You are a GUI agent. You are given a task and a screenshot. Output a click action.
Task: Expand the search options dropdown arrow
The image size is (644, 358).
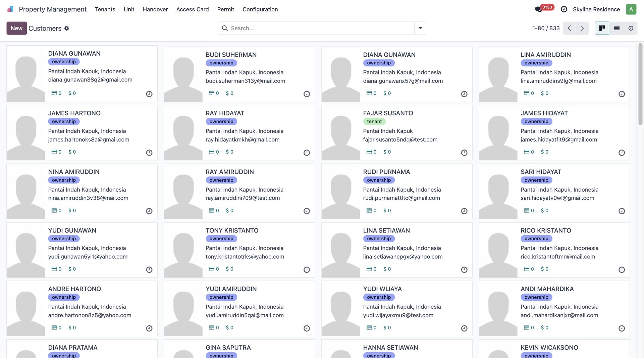(x=420, y=28)
